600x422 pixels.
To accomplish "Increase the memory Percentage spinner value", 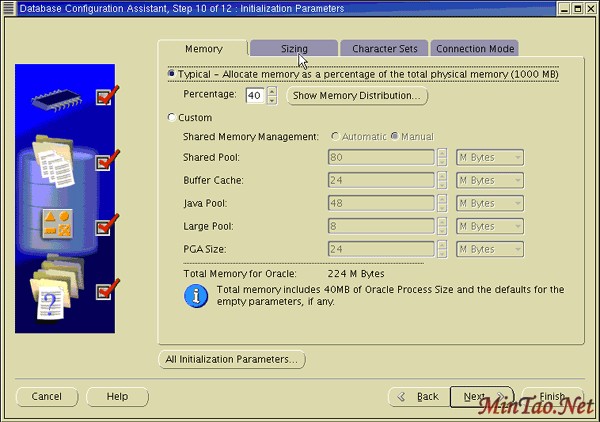I will pos(271,91).
